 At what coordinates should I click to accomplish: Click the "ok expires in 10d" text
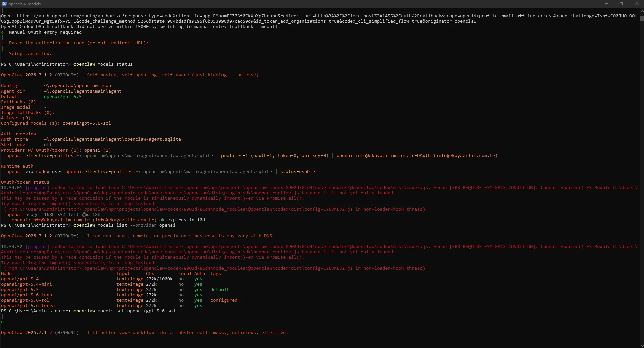[182, 220]
